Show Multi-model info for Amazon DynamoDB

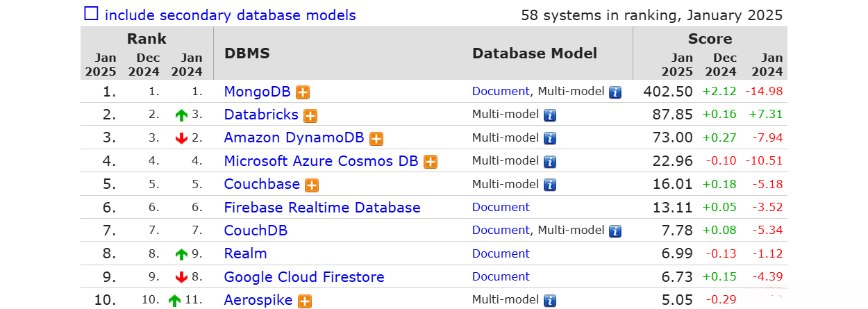click(550, 138)
